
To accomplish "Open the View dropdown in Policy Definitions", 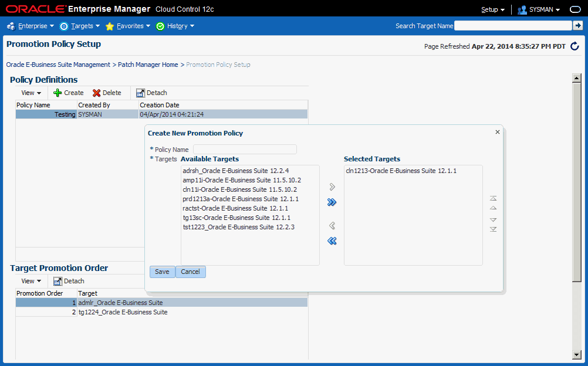I will click(x=31, y=93).
